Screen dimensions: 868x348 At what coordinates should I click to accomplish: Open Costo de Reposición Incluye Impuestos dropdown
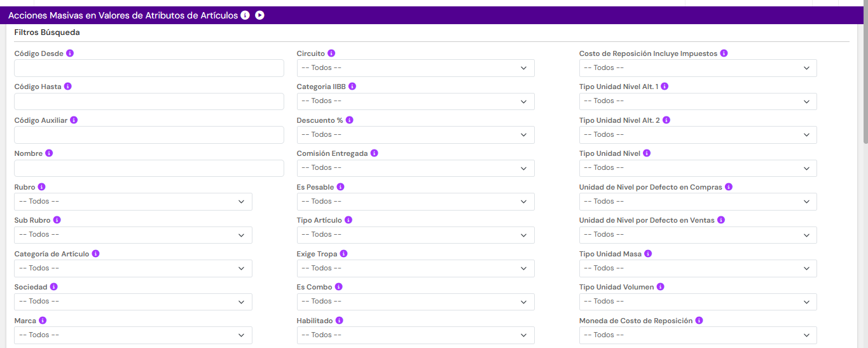point(698,68)
